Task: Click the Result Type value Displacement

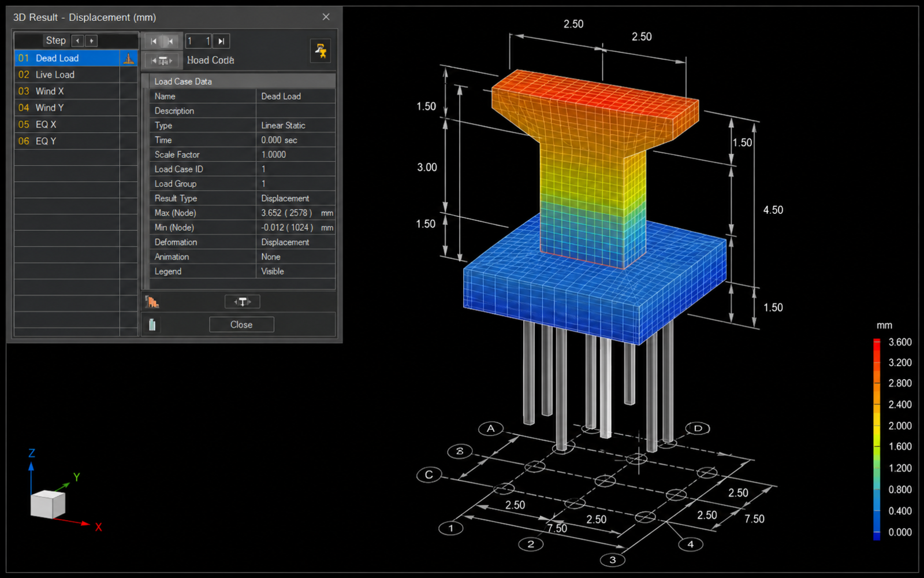Action: [x=295, y=198]
